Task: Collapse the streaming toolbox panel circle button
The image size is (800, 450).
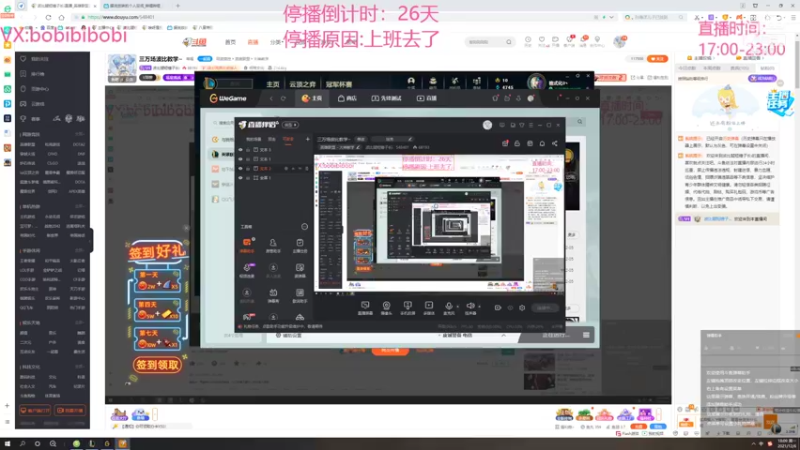Action: (x=305, y=227)
